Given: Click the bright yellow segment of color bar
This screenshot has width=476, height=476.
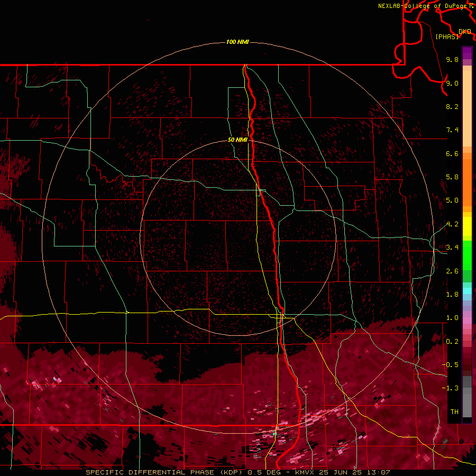Looking at the screenshot, I should click(x=467, y=226).
